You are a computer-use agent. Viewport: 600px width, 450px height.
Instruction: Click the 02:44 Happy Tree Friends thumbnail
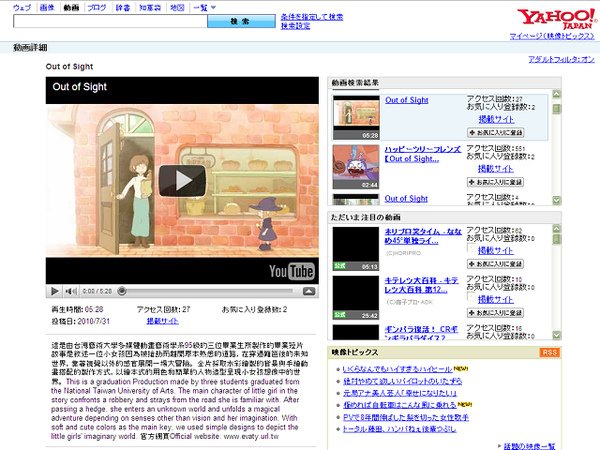(x=356, y=167)
